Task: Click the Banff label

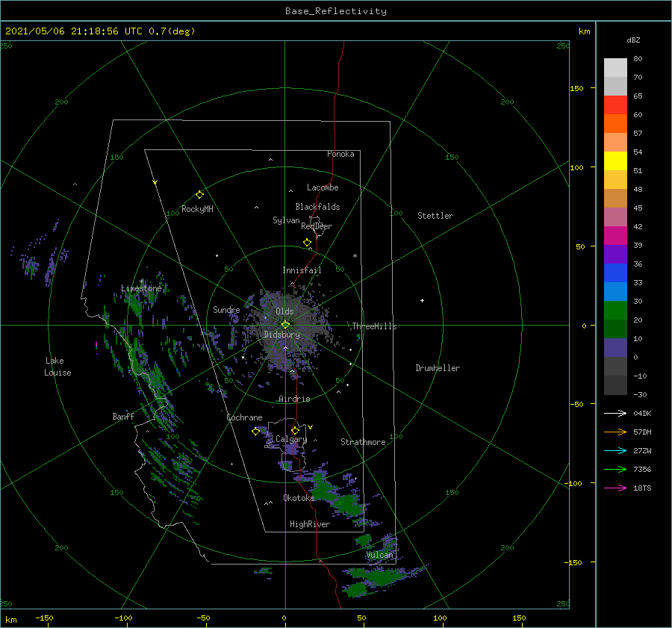Action: tap(123, 416)
